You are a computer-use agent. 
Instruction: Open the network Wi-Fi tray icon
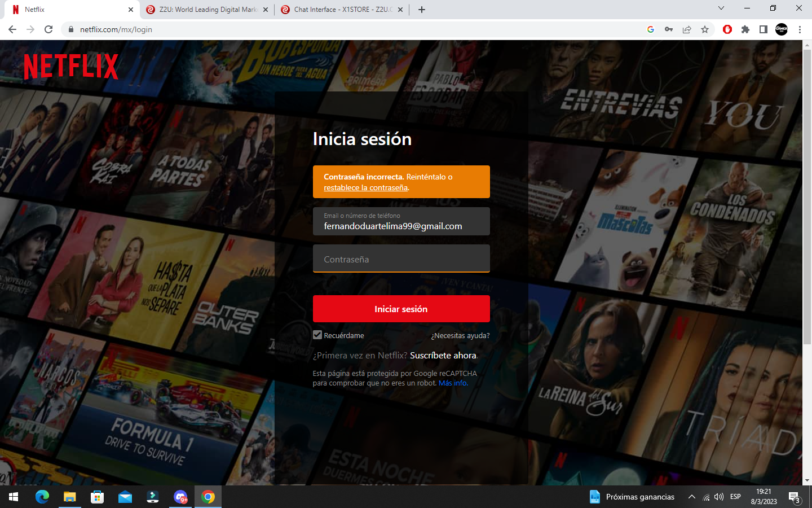[706, 497]
